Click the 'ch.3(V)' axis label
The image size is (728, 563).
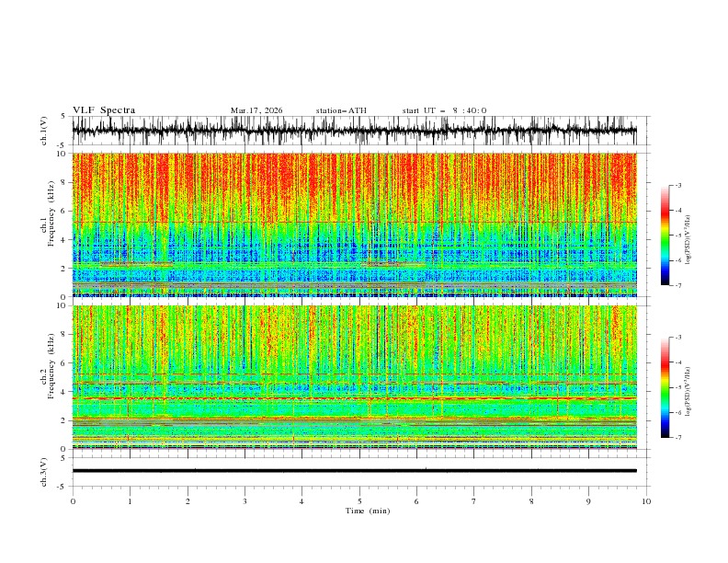click(x=44, y=472)
